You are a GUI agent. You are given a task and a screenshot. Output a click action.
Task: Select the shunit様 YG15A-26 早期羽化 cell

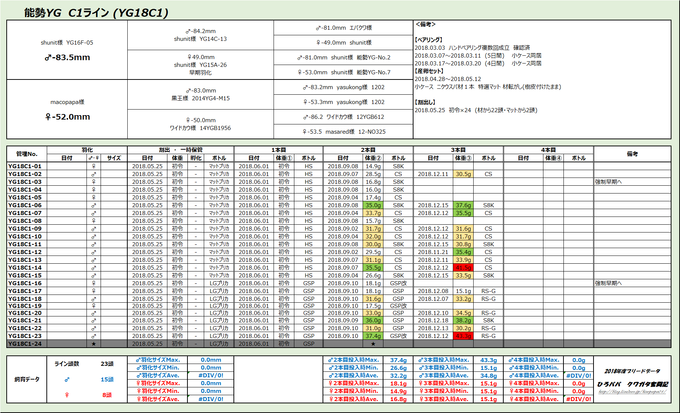click(x=200, y=65)
